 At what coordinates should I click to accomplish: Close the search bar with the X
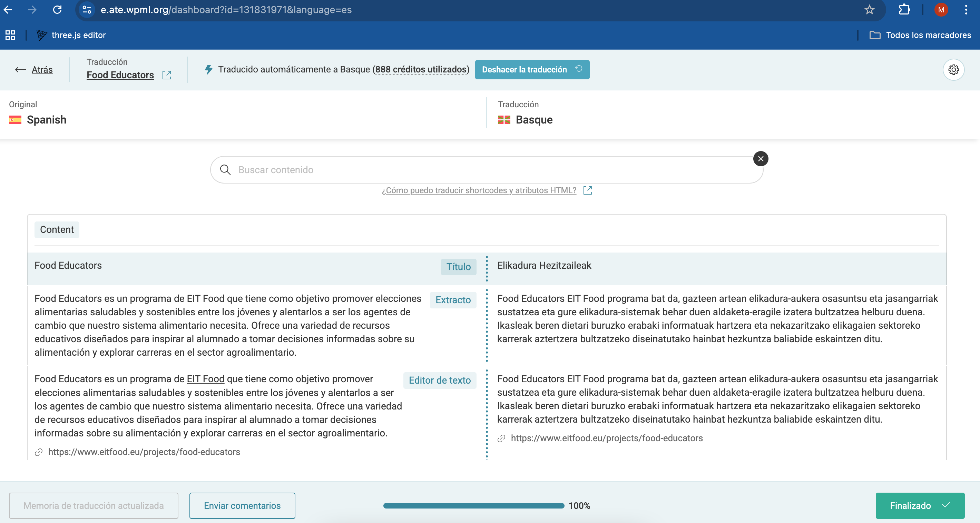tap(761, 159)
